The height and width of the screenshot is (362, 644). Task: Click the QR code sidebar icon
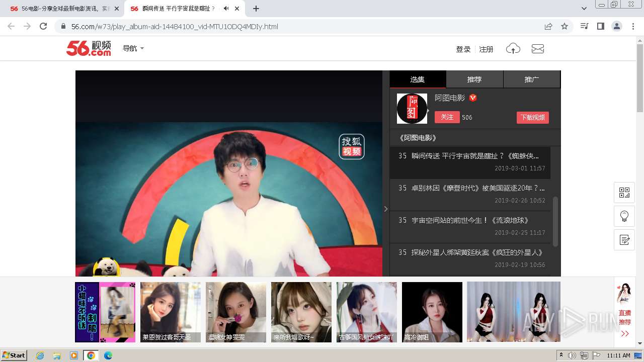624,193
